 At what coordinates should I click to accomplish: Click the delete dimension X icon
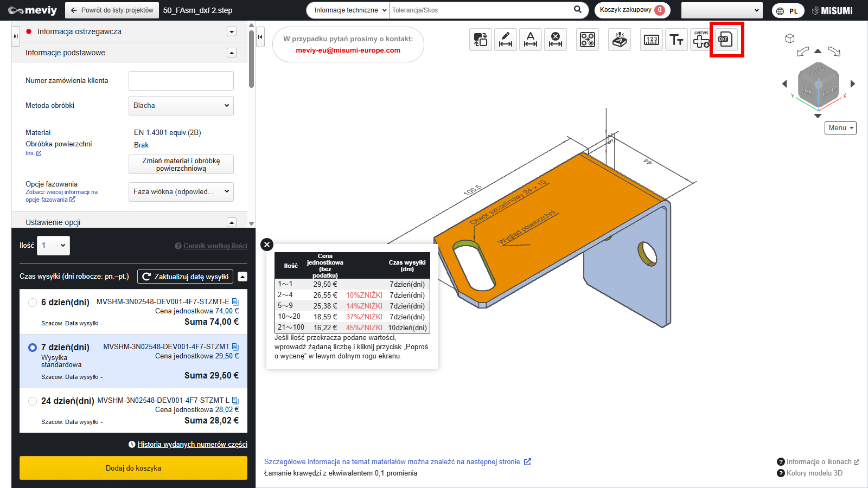tap(556, 40)
